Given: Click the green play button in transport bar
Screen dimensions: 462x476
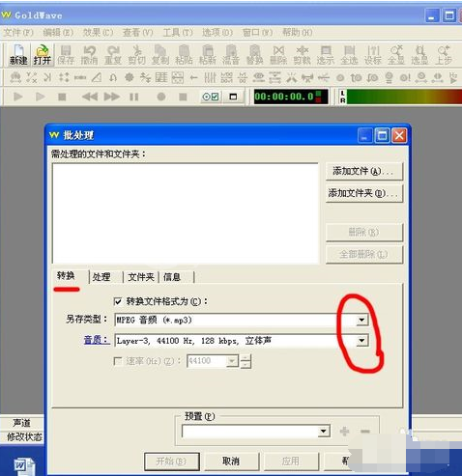Looking at the screenshot, I should (18, 97).
